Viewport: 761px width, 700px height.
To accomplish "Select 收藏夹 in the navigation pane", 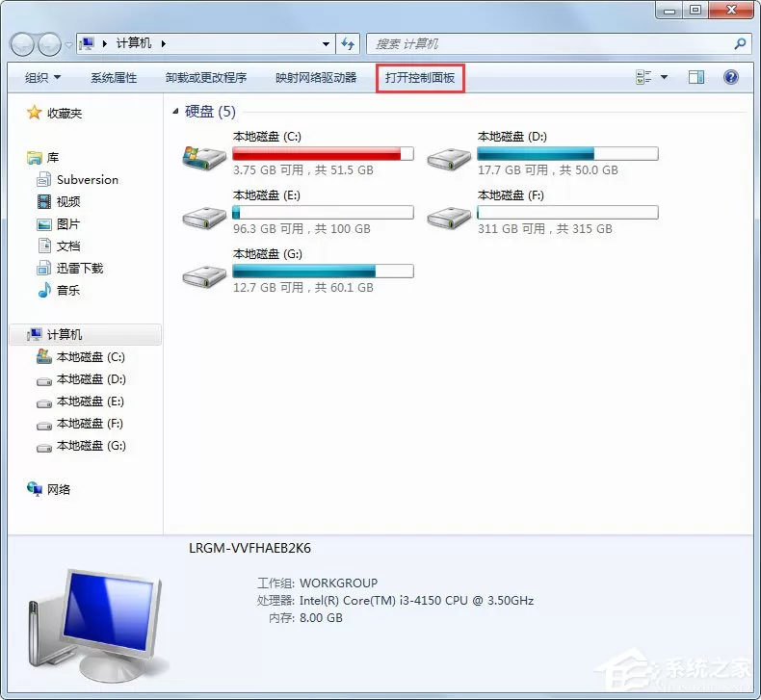I will click(65, 114).
